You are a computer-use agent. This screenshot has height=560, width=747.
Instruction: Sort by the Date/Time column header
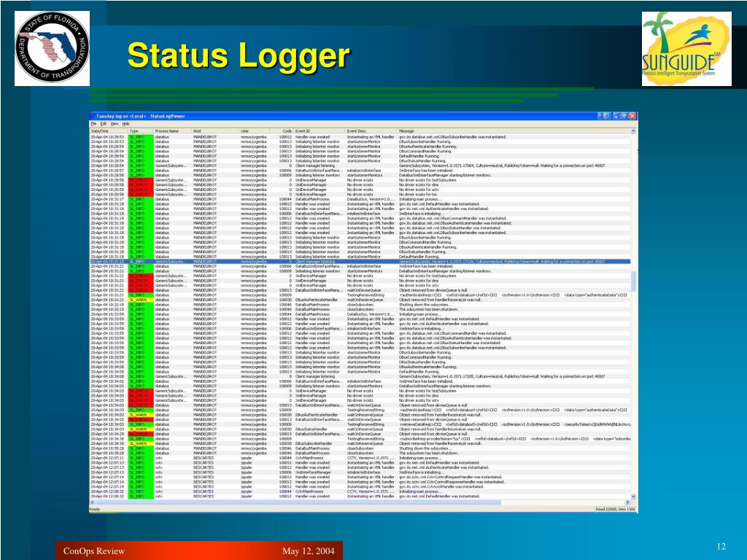tap(109, 131)
